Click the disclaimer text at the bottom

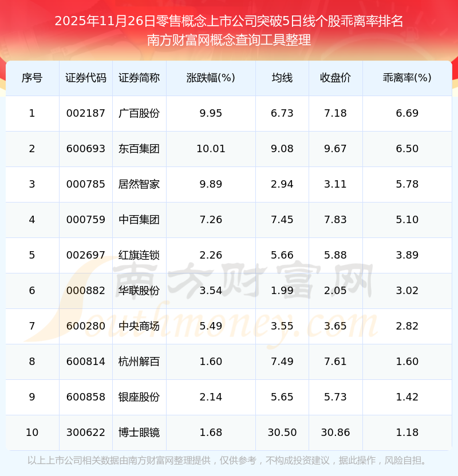pyautogui.click(x=227, y=461)
